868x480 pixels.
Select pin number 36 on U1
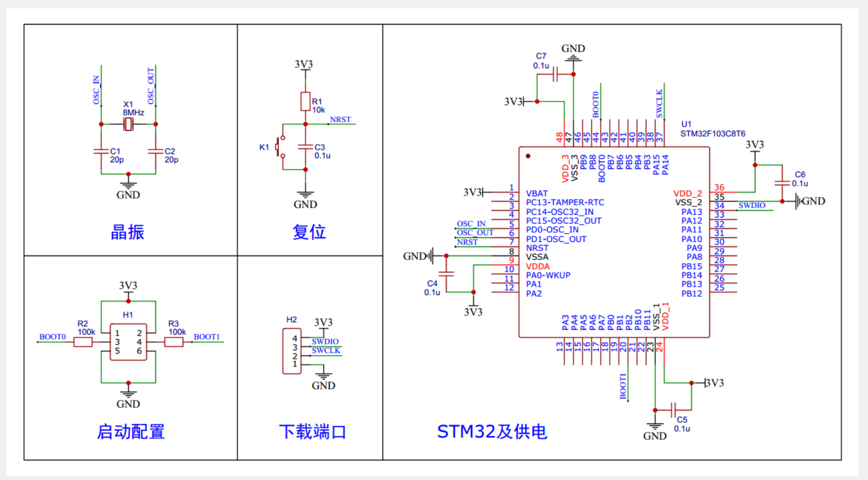pos(719,187)
